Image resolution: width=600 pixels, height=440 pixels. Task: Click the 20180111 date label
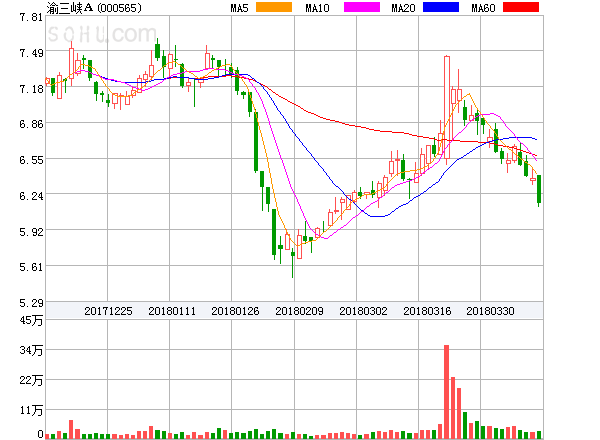point(172,311)
